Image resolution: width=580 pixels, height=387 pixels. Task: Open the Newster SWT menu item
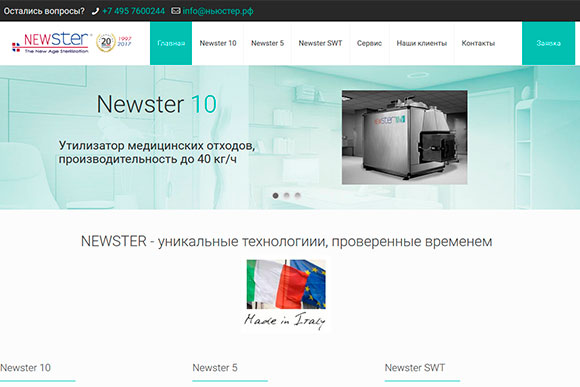coord(320,43)
